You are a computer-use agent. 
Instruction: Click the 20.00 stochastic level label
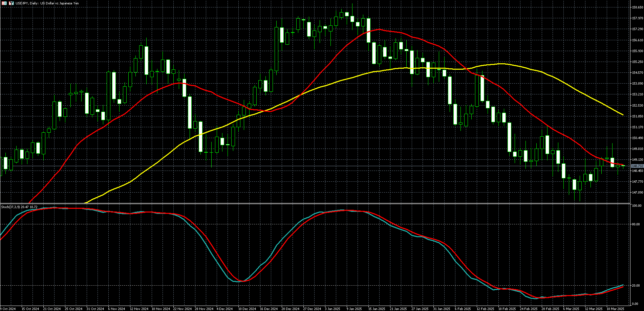[x=636, y=286]
